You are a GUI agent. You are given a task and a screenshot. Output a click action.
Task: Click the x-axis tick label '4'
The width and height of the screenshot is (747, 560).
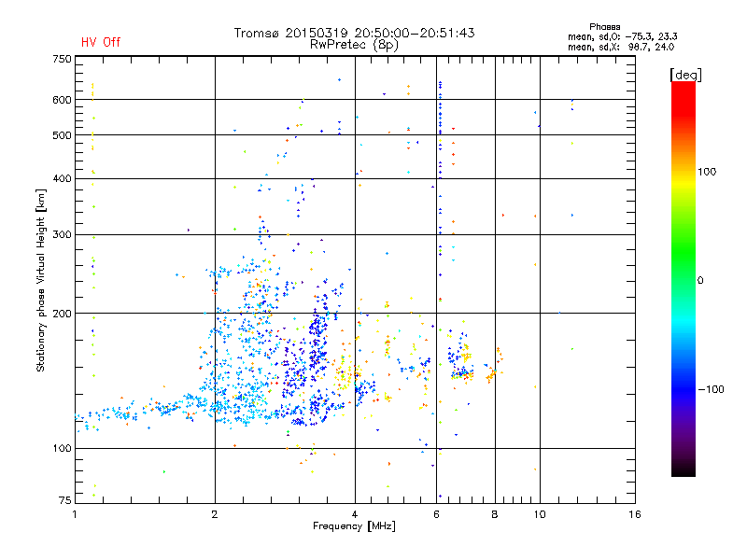355,514
